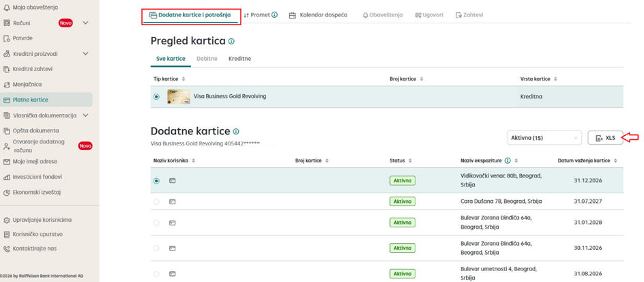The width and height of the screenshot is (644, 282).
Task: Select radio button in row expiring 30.11.2026
Action: (x=156, y=249)
